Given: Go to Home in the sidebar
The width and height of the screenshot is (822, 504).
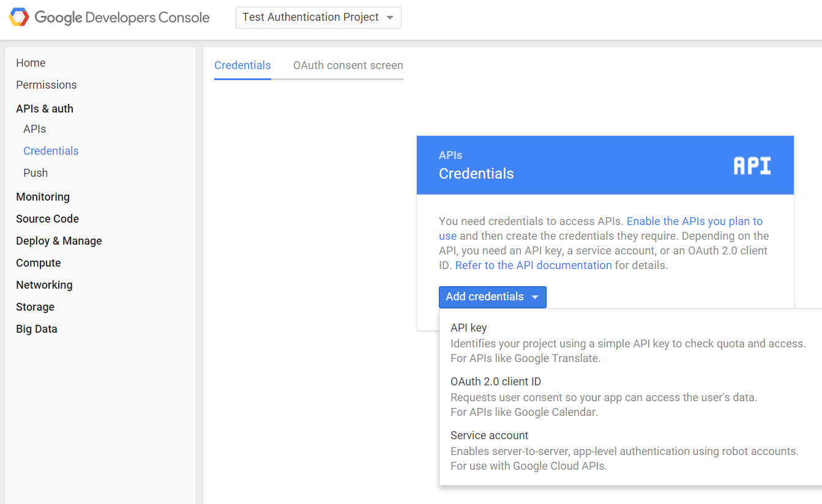Looking at the screenshot, I should click(31, 63).
